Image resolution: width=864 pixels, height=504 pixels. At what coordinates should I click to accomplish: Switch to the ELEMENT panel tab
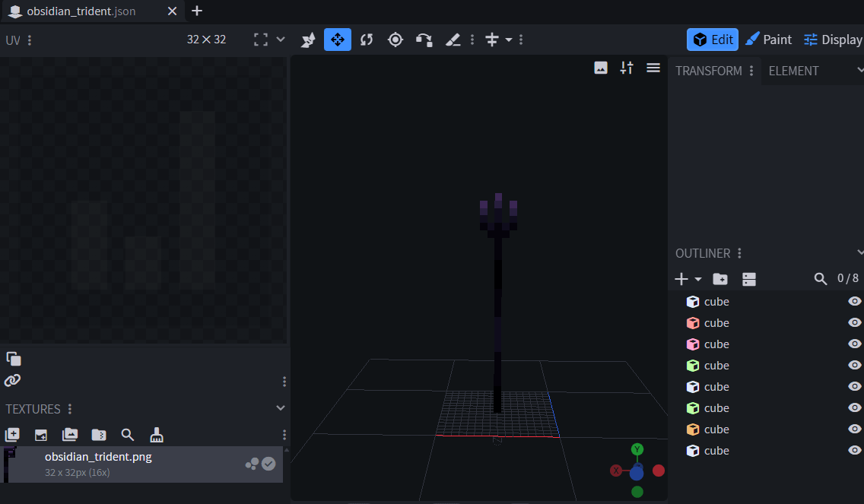[793, 71]
